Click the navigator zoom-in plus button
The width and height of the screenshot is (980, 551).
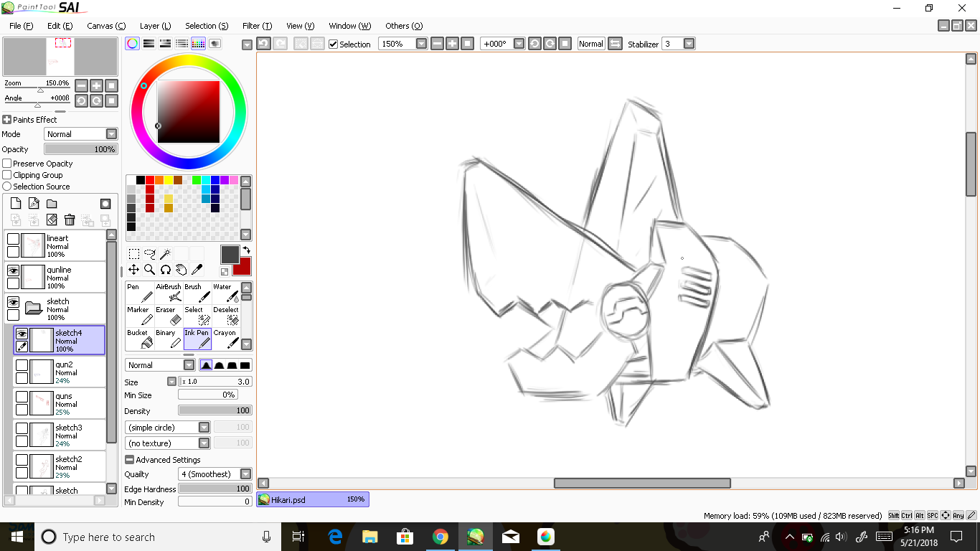click(x=96, y=85)
